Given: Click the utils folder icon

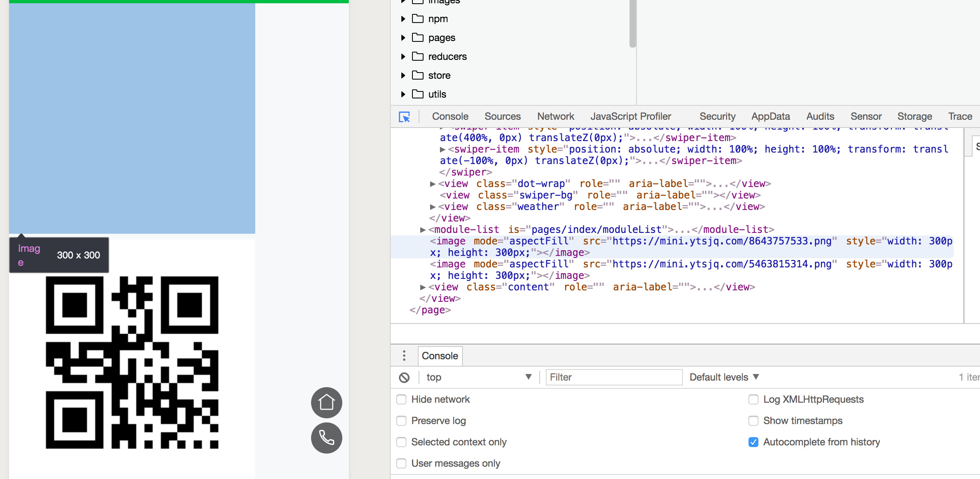Looking at the screenshot, I should point(418,94).
